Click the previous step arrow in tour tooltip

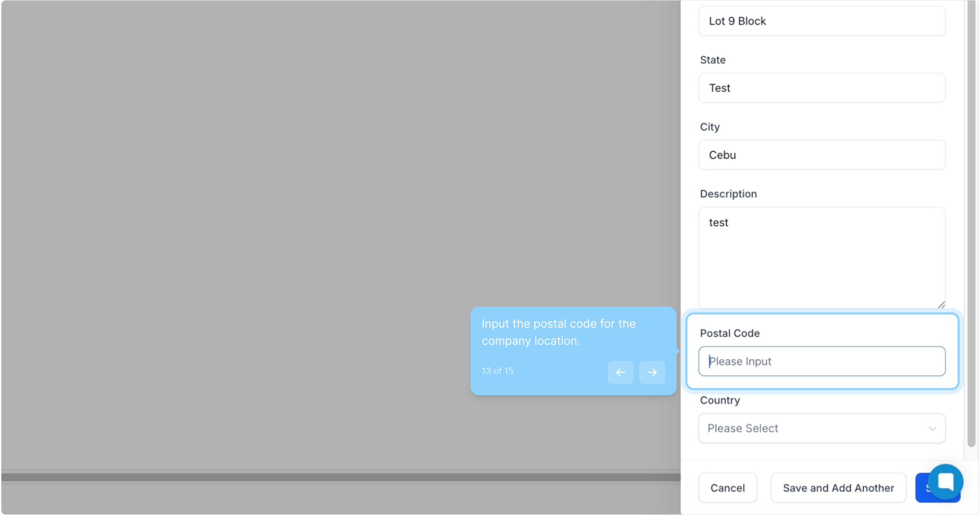pos(620,372)
